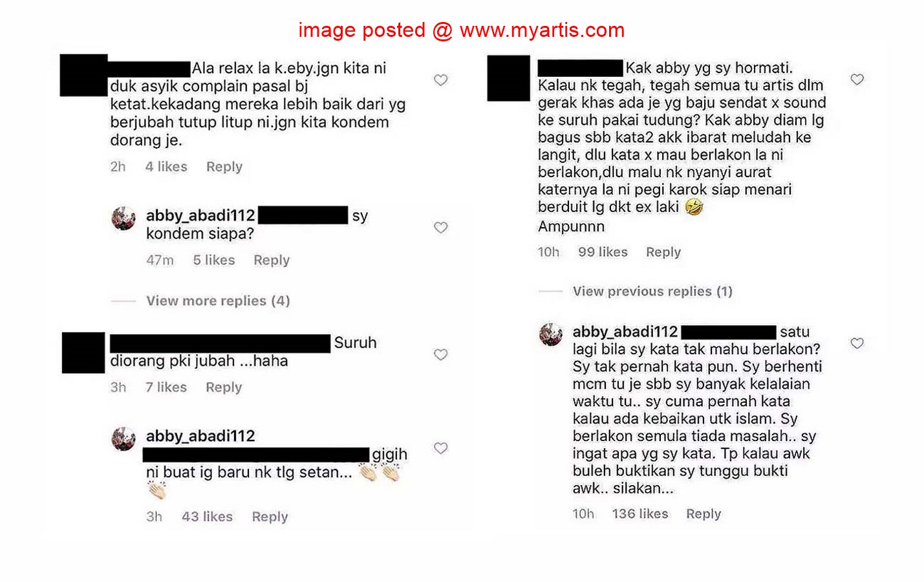The height and width of the screenshot is (582, 924).
Task: Like the 'Ala relax la k.eby' comment
Action: tap(440, 80)
